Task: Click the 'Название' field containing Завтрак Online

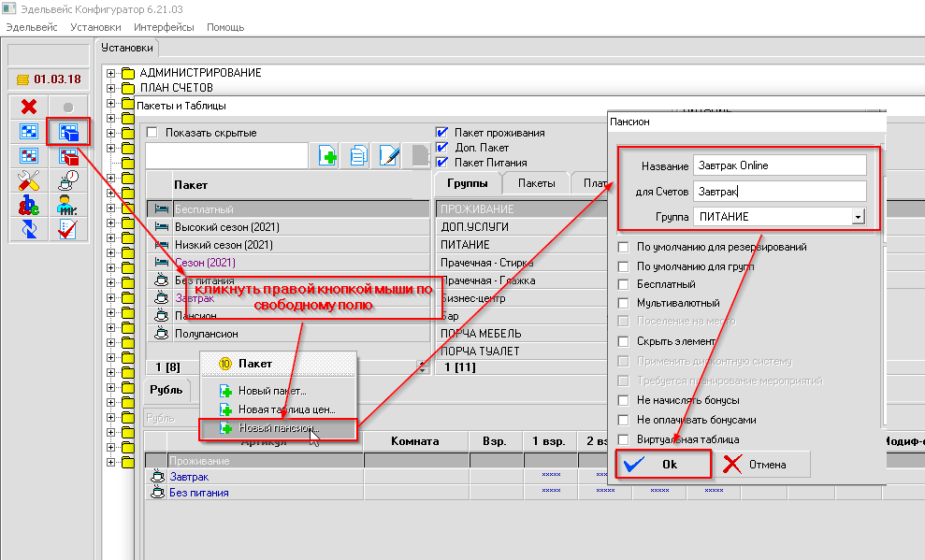Action: coord(779,165)
